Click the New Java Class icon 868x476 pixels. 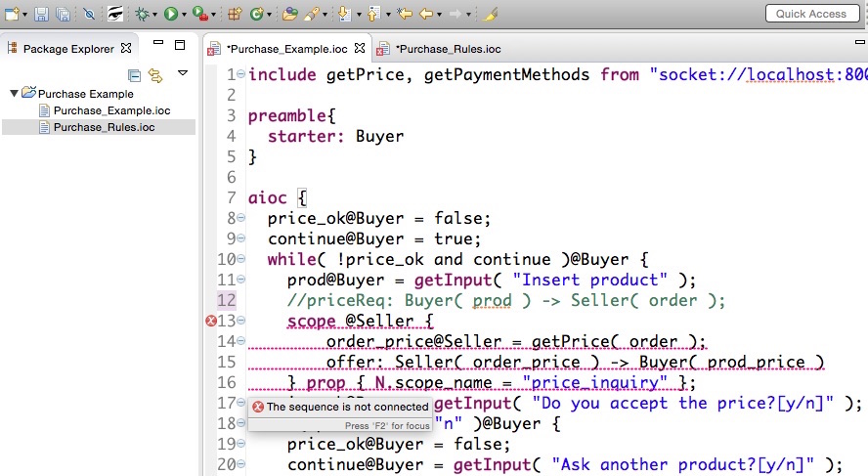click(257, 14)
